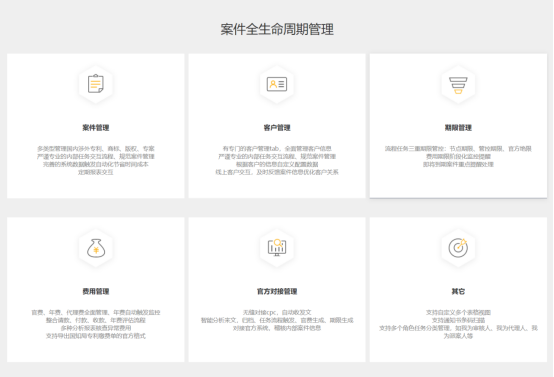This screenshot has width=554, height=377.
Task: Click the contact card icon above 客户管理
Action: 277,84
